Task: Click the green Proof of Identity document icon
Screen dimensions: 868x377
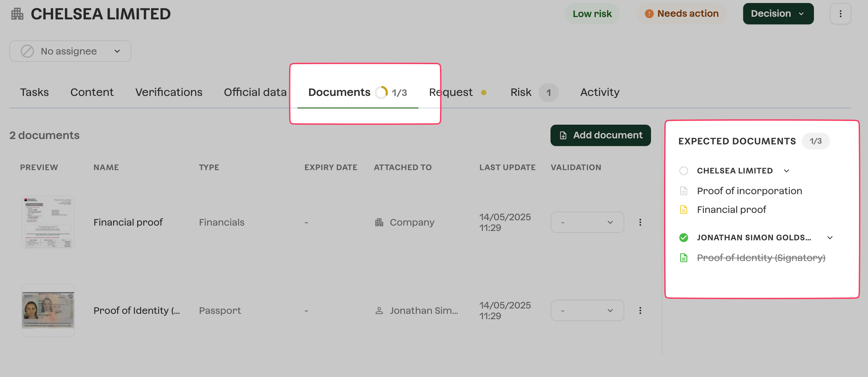Action: [683, 258]
